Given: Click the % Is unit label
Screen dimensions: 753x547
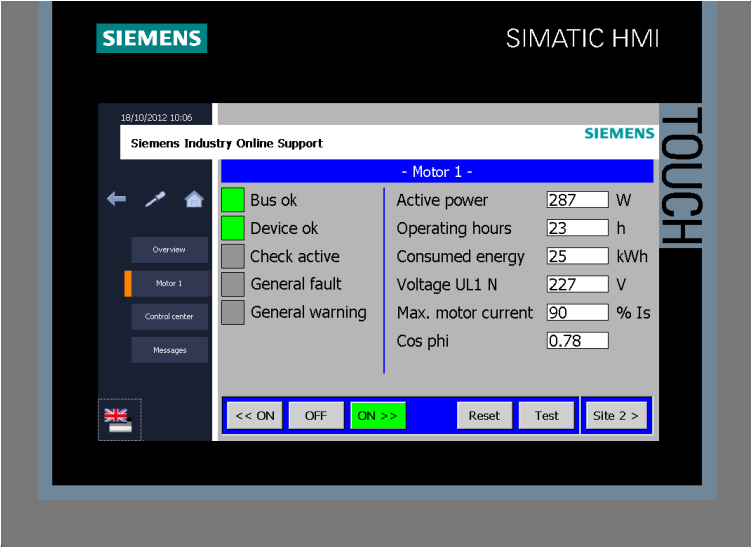Looking at the screenshot, I should tap(633, 313).
